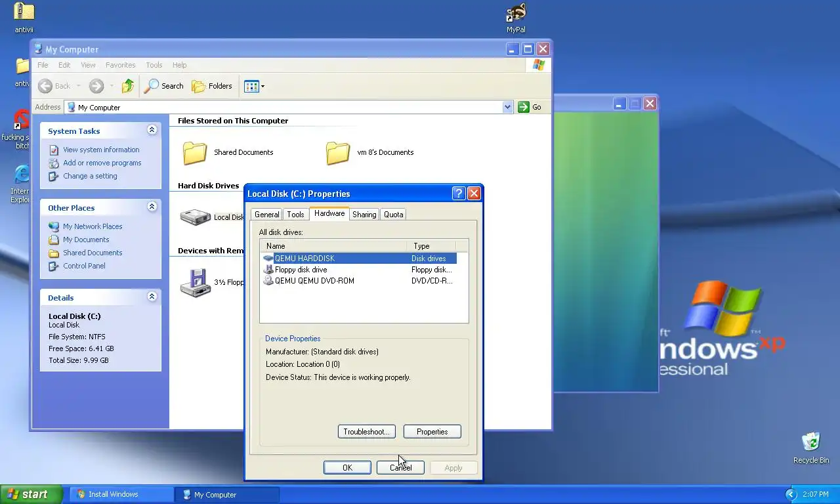Go back with the Back arrow icon

click(45, 86)
